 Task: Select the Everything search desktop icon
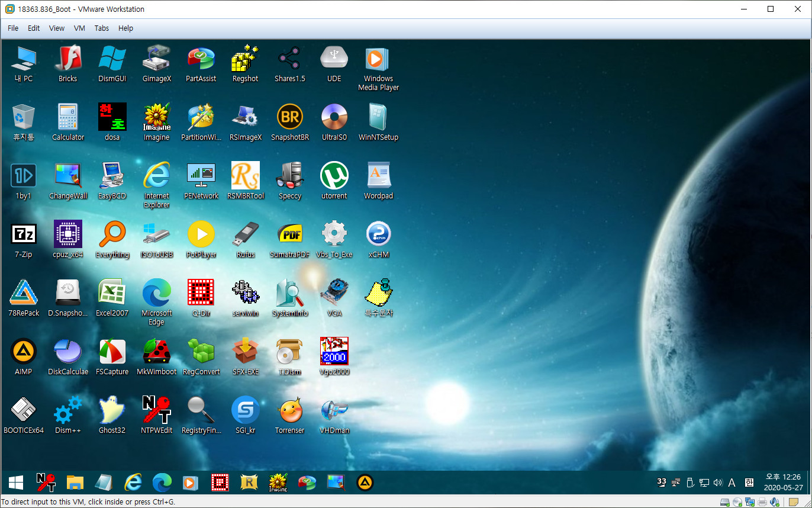[112, 240]
